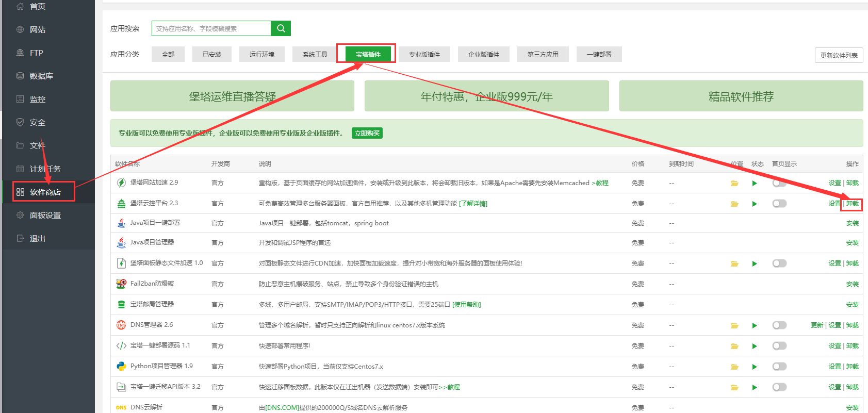868x413 pixels.
Task: Select the 专业版插件 category tab
Action: click(x=424, y=54)
